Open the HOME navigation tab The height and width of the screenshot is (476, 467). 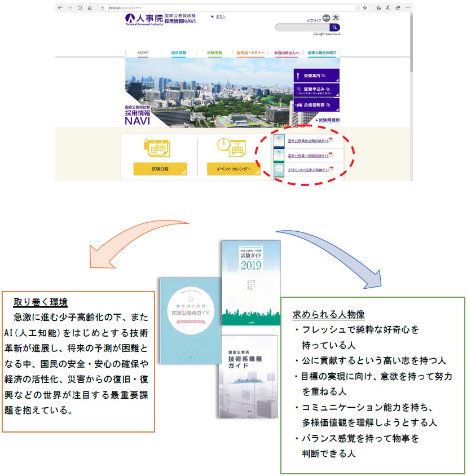(143, 53)
